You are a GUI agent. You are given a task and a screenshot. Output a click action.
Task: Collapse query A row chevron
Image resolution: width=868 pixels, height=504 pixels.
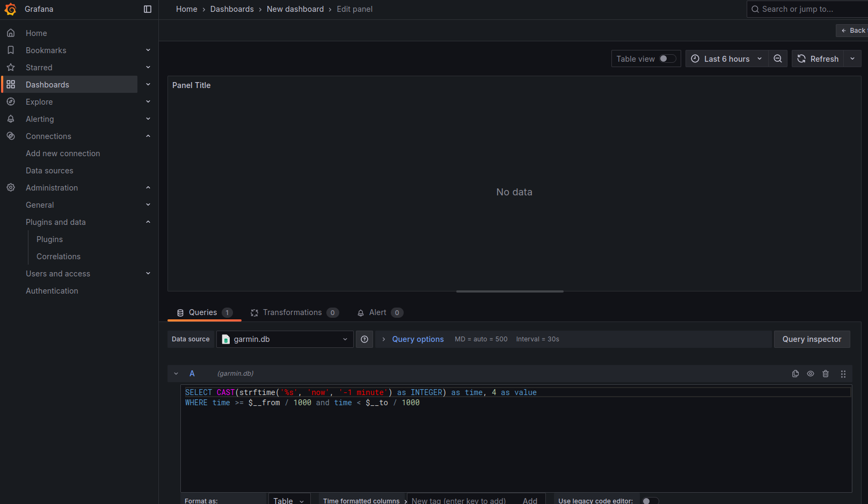point(176,374)
